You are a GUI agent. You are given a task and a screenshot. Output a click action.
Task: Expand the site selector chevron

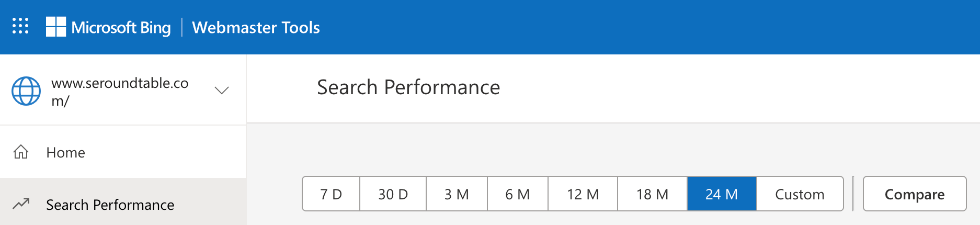click(x=222, y=91)
